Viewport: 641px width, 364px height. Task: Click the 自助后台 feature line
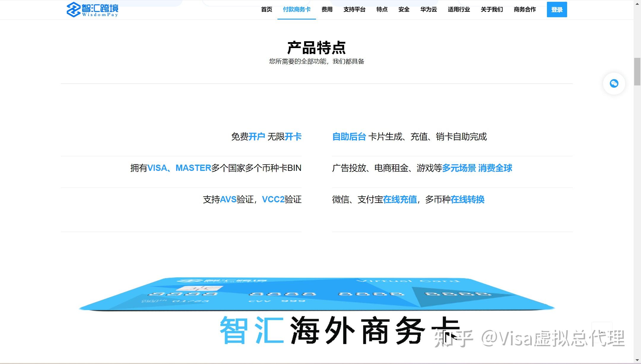pos(410,137)
